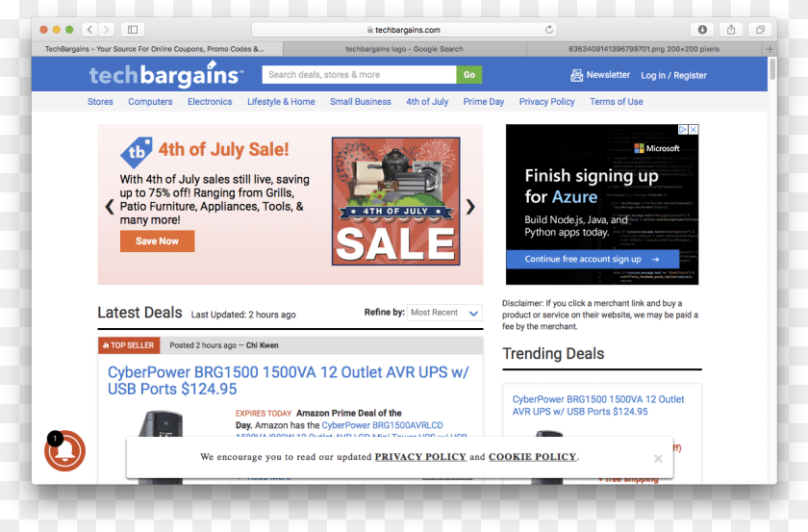
Task: Click Last Updated: 2 hours ago text
Action: pos(243,315)
